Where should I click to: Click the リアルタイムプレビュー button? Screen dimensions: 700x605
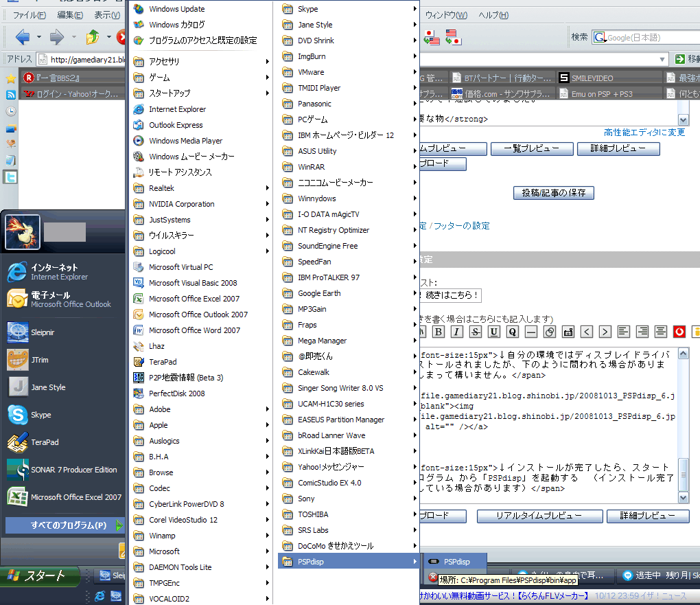click(539, 516)
